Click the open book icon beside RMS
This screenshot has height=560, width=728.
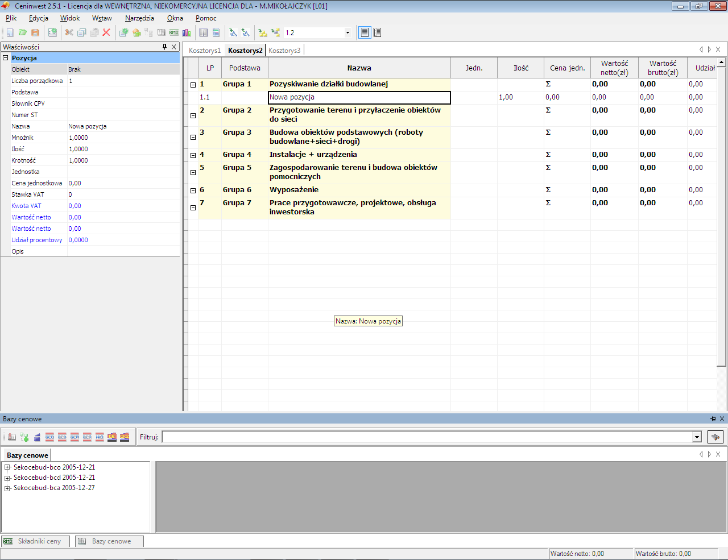[162, 32]
